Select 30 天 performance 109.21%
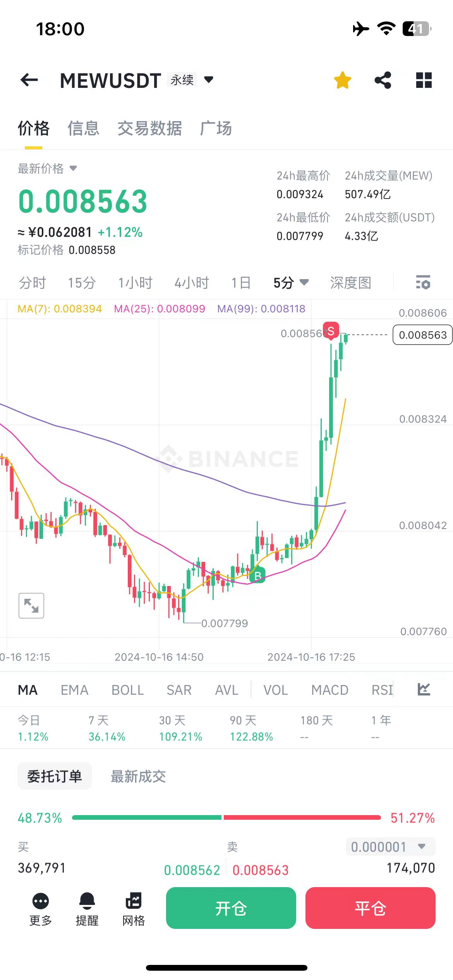453x980 pixels. (x=180, y=728)
